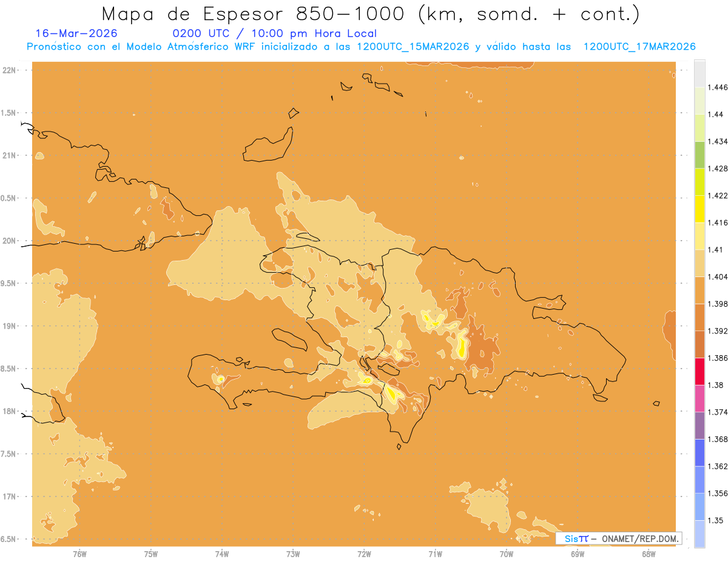Select the bright yellow swatch below the 1.422 label
This screenshot has width=728, height=562.
tap(699, 209)
